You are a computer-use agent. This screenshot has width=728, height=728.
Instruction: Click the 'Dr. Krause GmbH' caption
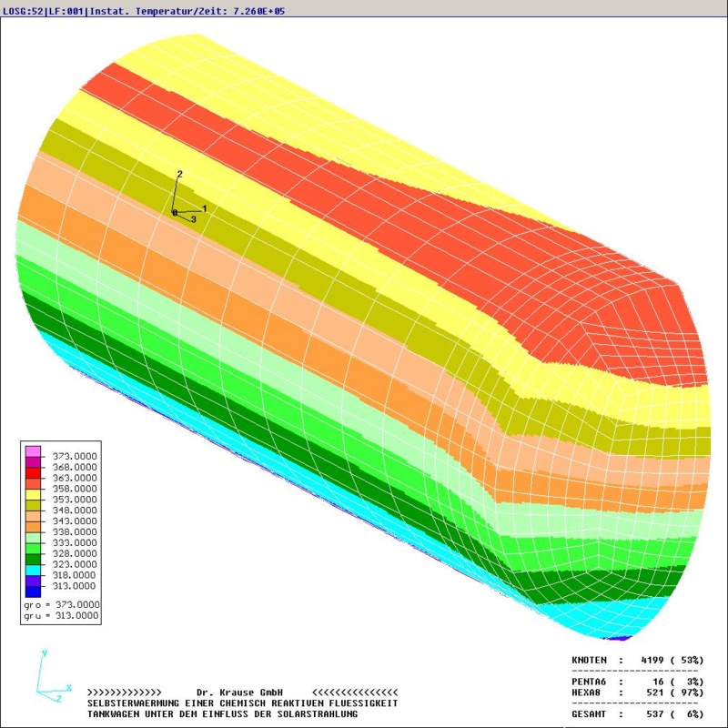(239, 693)
